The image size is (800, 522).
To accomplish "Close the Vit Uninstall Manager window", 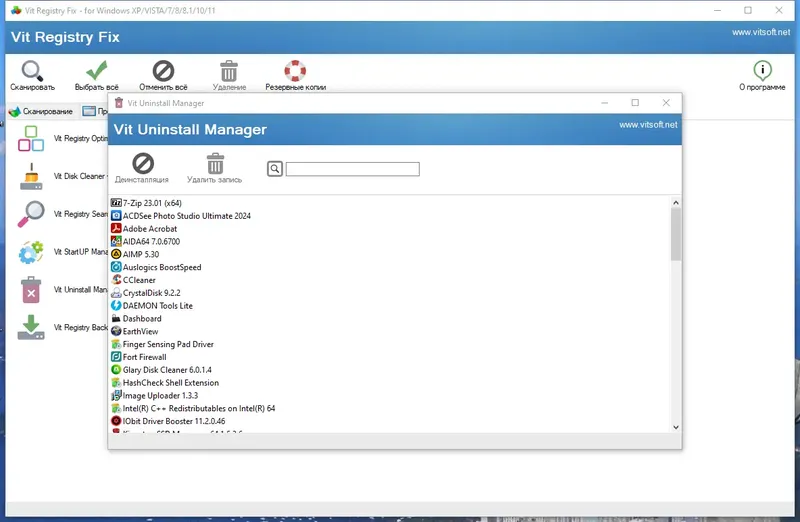I will tap(666, 103).
